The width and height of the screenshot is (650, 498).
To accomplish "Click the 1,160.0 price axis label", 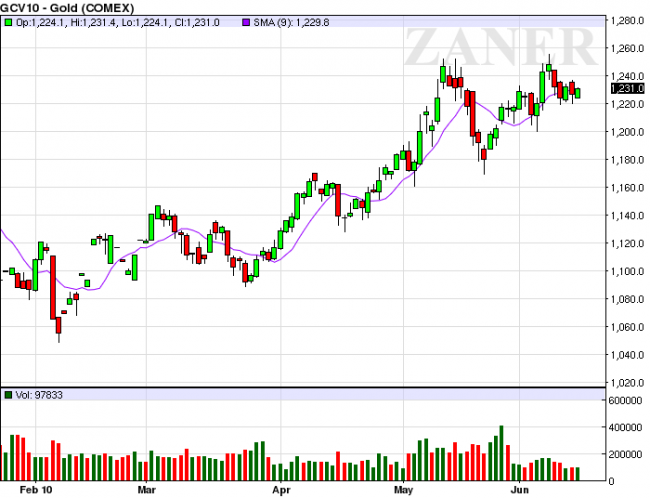I will click(x=627, y=187).
